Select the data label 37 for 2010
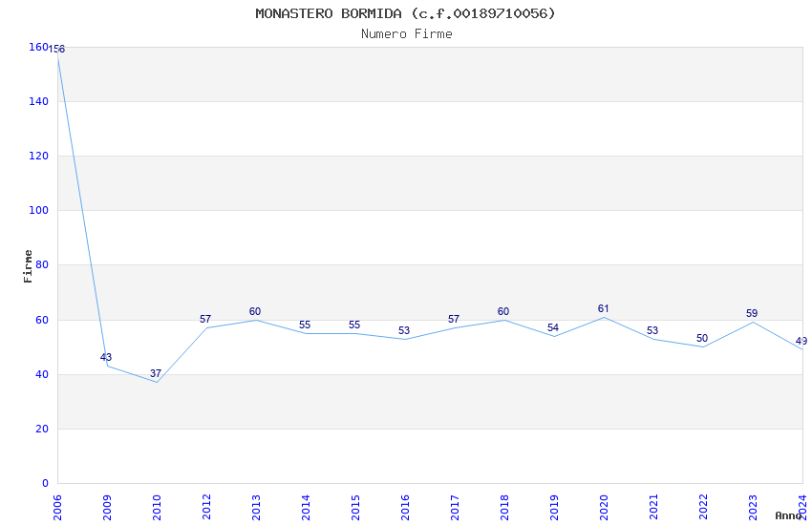812x525 pixels. [156, 373]
